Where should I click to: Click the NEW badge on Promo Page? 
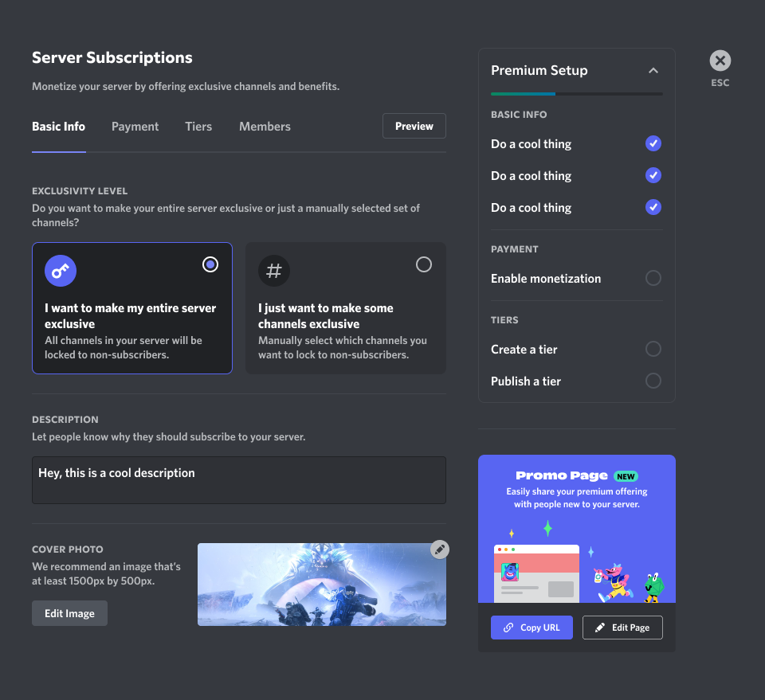(x=626, y=476)
